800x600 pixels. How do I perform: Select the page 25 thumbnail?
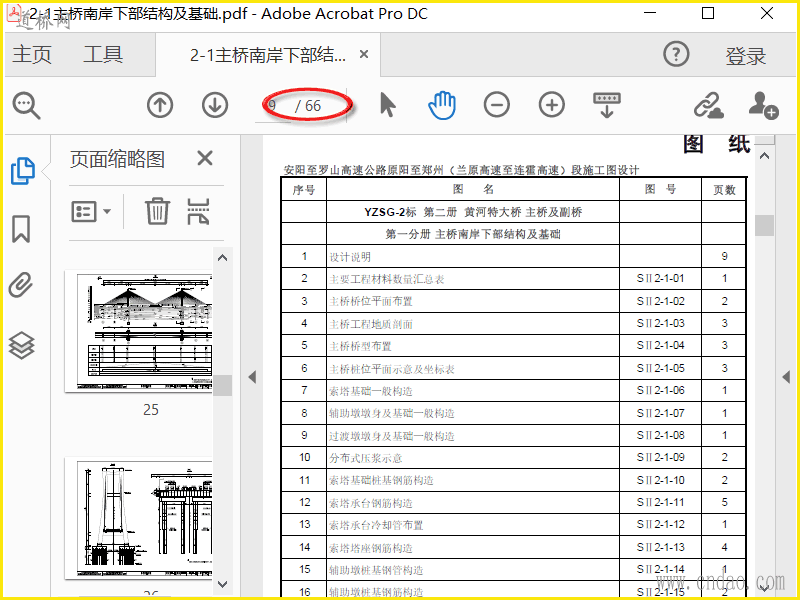click(139, 332)
